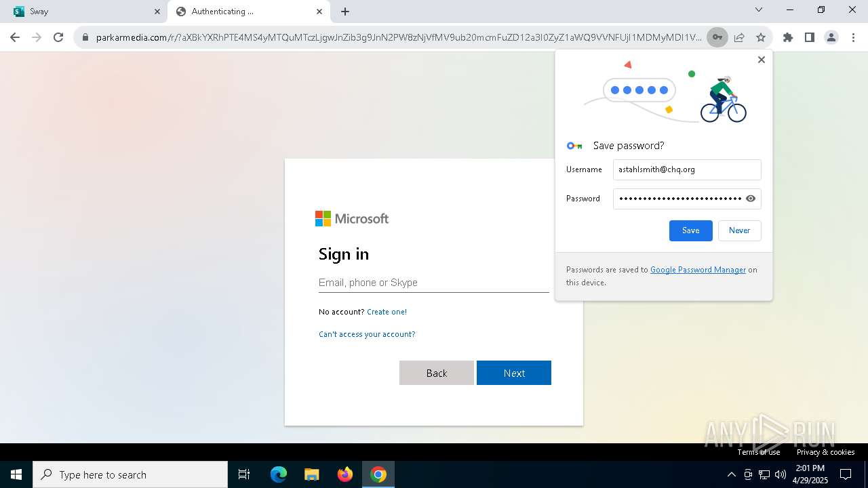This screenshot has width=868, height=488.
Task: Open the volume speaker icon
Action: tap(780, 474)
